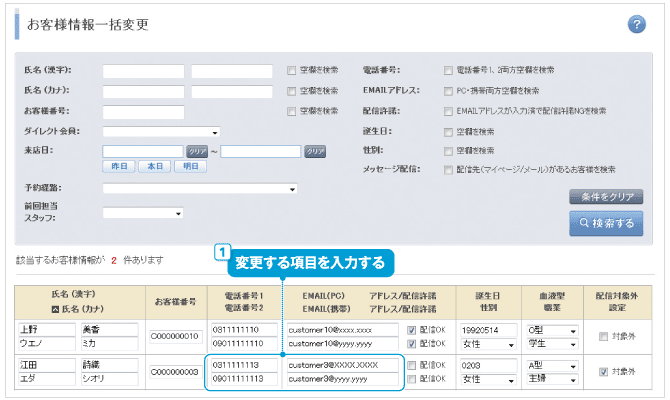Check 電話番号1、2両方空欄を検索 box
This screenshot has width=670, height=400.
pyautogui.click(x=448, y=71)
